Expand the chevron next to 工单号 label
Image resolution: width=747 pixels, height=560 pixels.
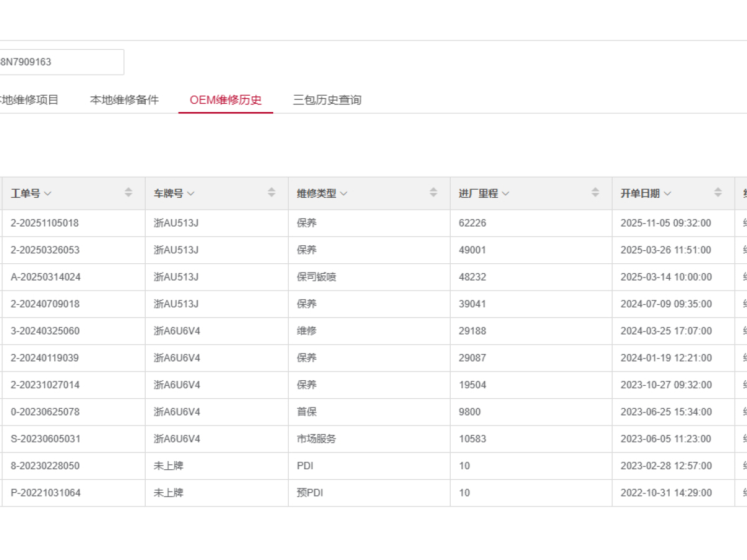tap(48, 194)
